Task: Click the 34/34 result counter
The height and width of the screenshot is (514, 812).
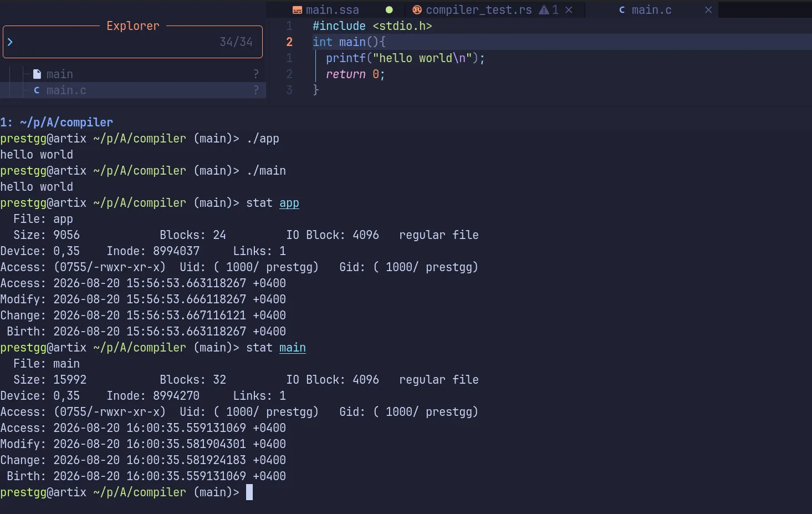Action: (x=236, y=42)
